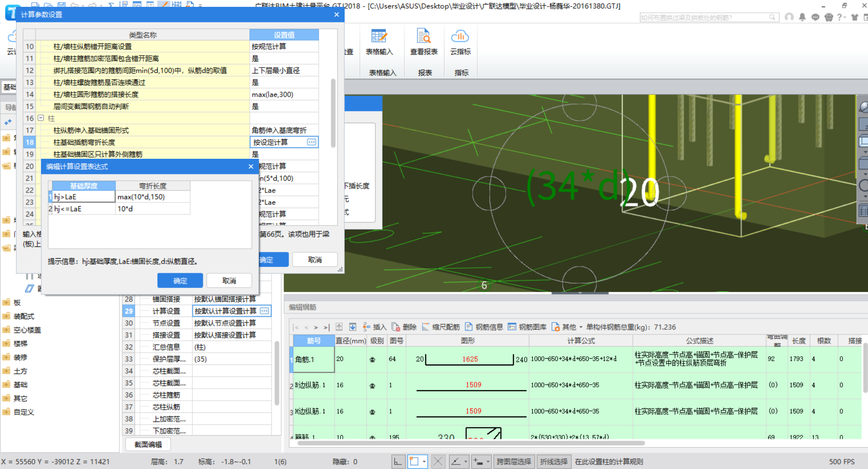Open 表格输入 table input tool in ribbon
The height and width of the screenshot is (469, 868).
point(379,42)
